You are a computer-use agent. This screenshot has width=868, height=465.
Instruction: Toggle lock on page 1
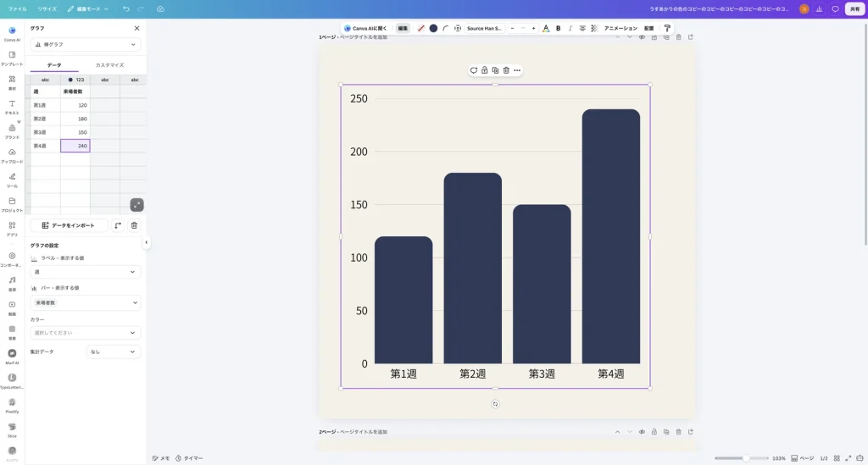click(654, 37)
